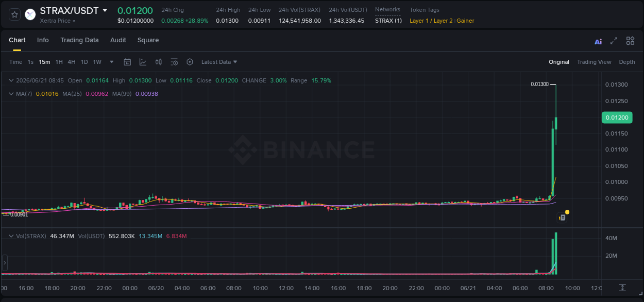Click the $0.01200000 price under the ticker
644x302 pixels.
135,21
